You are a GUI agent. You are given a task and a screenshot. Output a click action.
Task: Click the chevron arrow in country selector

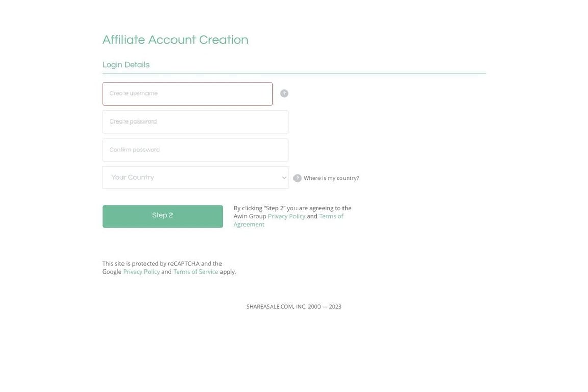point(283,177)
